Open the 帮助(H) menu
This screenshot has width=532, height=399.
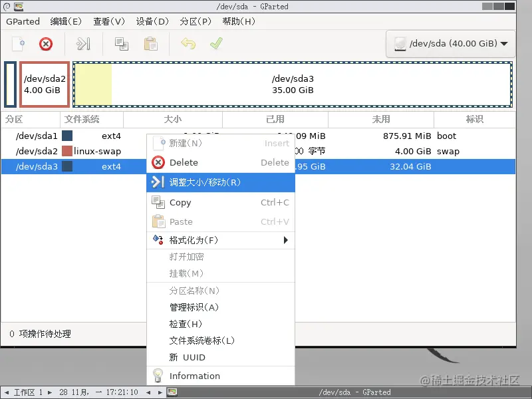(239, 21)
